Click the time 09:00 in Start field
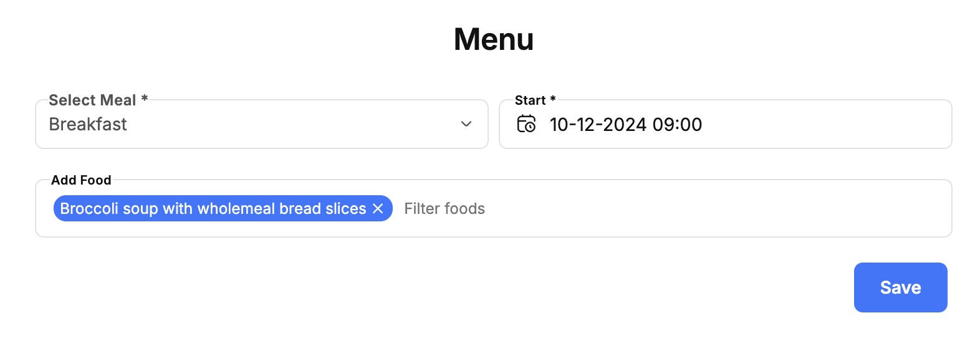The height and width of the screenshot is (338, 980). [677, 125]
